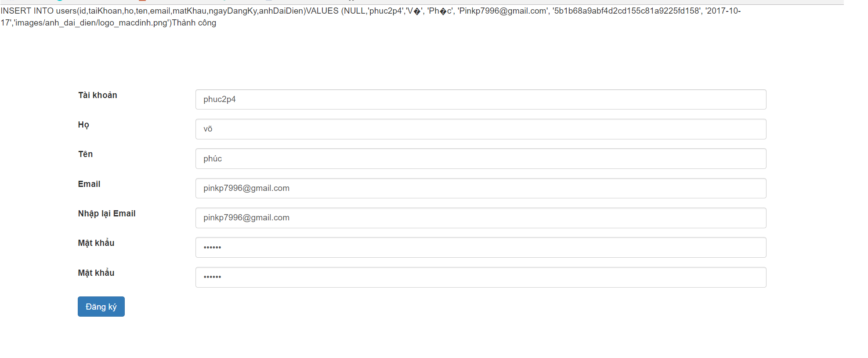This screenshot has width=868, height=358.
Task: Click the Tài khoản label
Action: [98, 95]
